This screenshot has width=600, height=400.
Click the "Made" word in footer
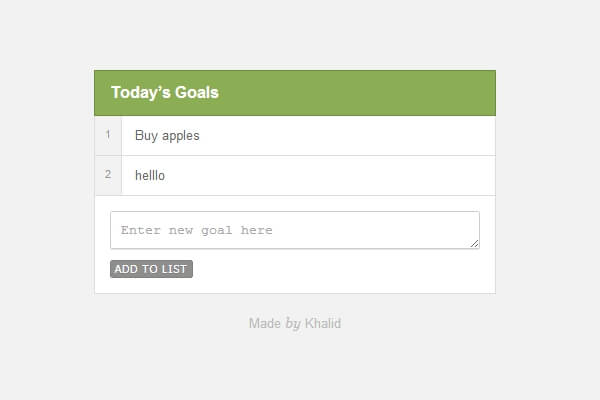pos(264,323)
